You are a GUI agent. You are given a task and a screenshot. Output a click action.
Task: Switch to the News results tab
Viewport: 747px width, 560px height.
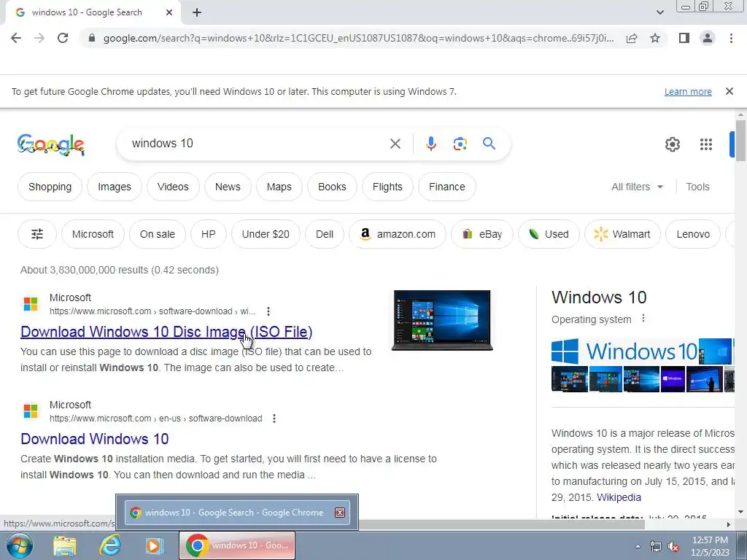tap(228, 187)
